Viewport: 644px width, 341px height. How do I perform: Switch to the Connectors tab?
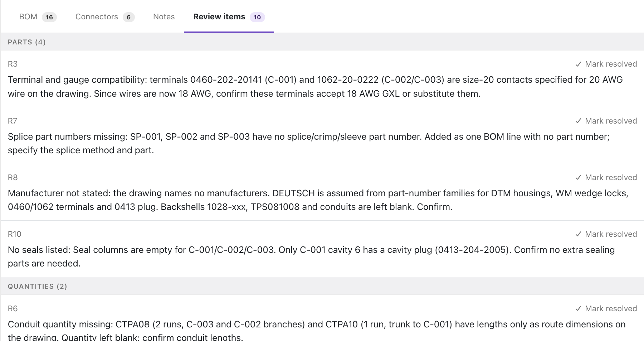pyautogui.click(x=105, y=17)
